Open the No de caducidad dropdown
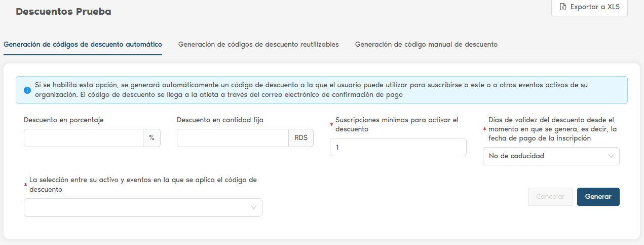This screenshot has width=644, height=245. [x=545, y=156]
